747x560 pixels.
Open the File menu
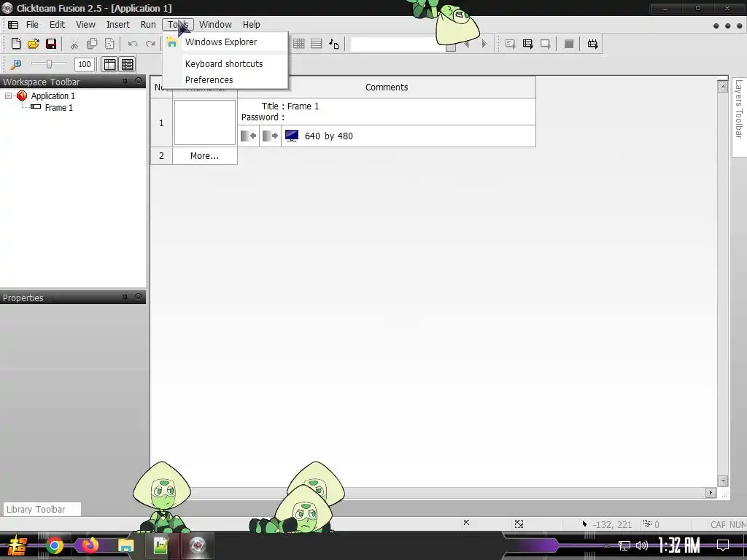coord(32,25)
